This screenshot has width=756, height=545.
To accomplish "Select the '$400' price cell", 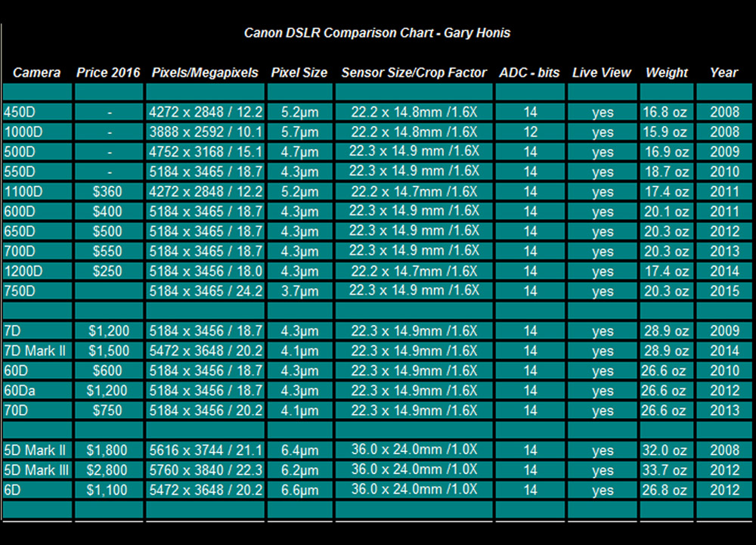I will click(x=109, y=211).
